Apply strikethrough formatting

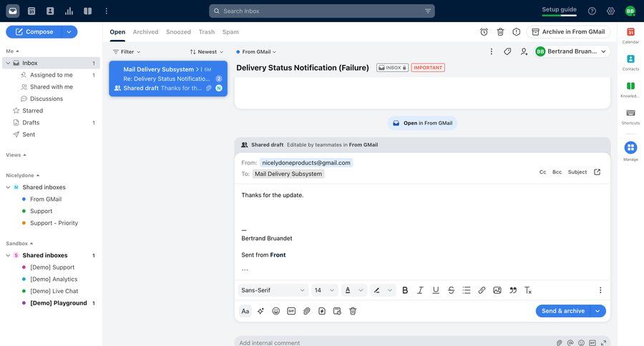[x=451, y=290]
